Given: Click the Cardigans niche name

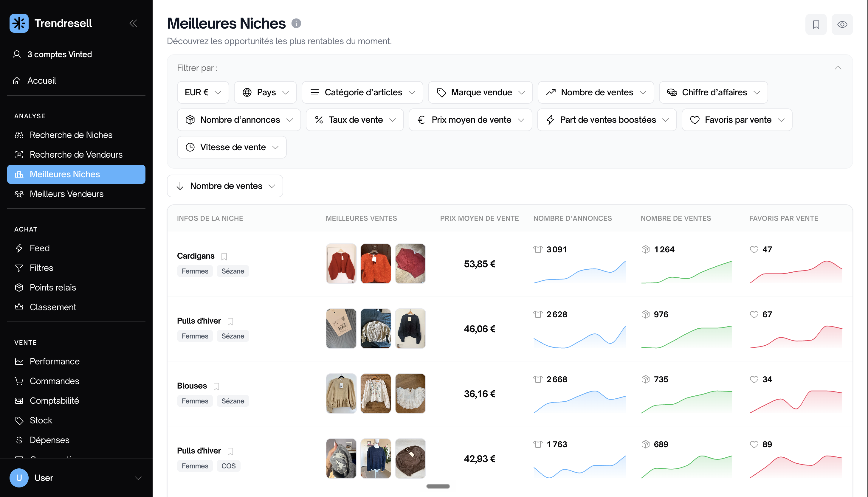Looking at the screenshot, I should pos(196,256).
